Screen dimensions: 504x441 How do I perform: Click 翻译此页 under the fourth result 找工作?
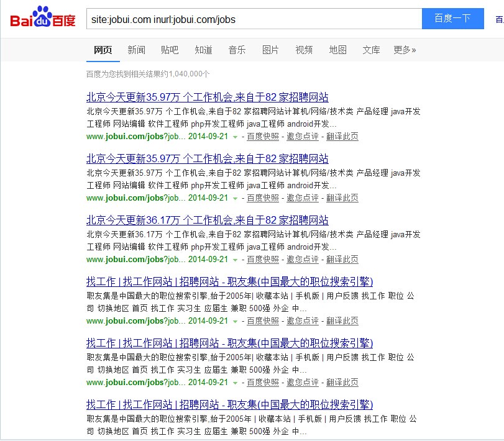point(342,321)
